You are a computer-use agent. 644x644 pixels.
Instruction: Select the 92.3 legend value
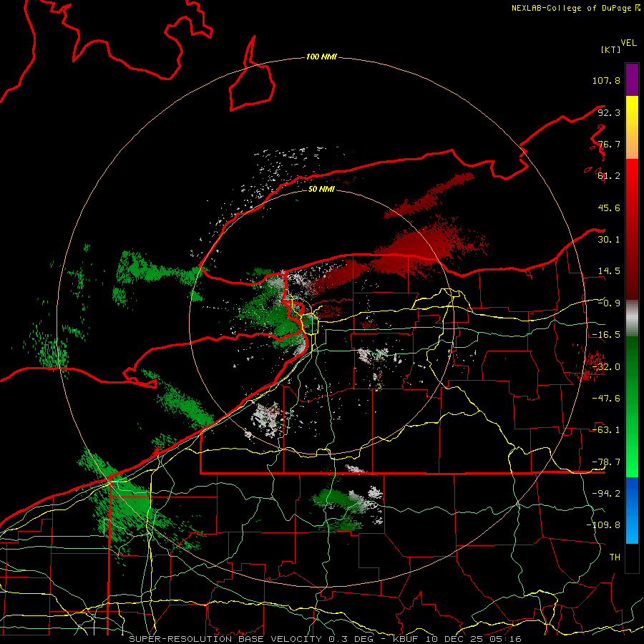coord(609,112)
